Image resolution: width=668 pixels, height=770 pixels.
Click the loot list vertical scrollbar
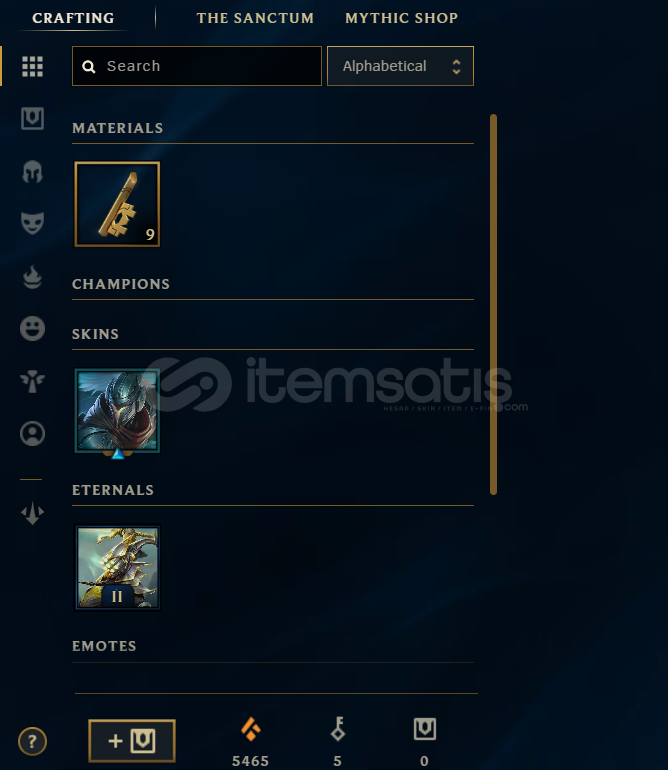click(x=493, y=304)
